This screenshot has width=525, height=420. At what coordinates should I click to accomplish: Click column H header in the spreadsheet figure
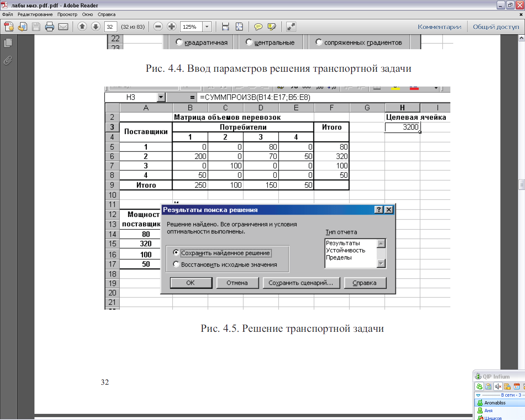(402, 107)
